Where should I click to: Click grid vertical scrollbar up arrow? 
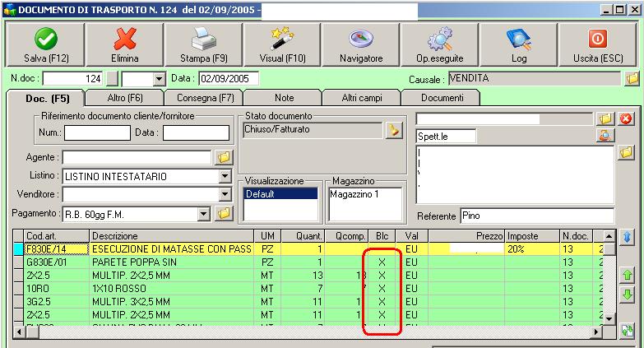tap(609, 236)
